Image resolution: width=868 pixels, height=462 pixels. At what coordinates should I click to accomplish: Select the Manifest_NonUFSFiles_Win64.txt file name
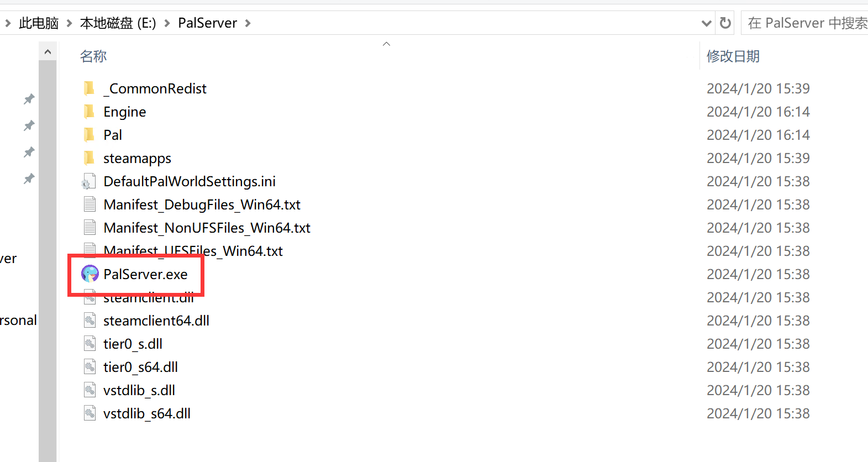pyautogui.click(x=207, y=228)
